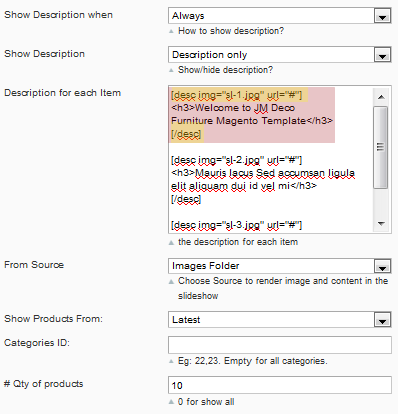The height and width of the screenshot is (414, 398).
Task: Click the line '[desc img="sl-2.jpg" url="#"]' in textarea
Action: (236, 160)
